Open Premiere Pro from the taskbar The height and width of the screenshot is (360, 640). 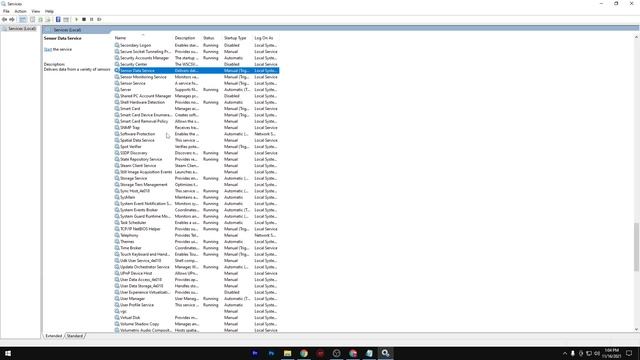tap(255, 353)
